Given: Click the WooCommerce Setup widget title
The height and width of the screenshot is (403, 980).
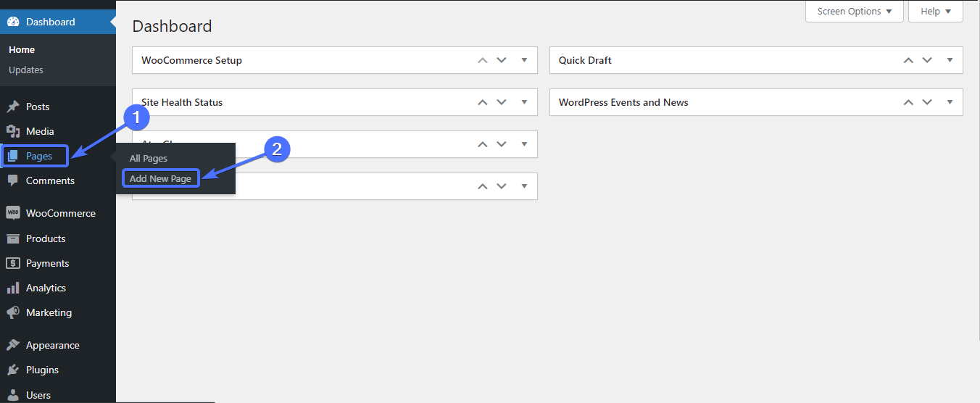Looking at the screenshot, I should coord(191,60).
